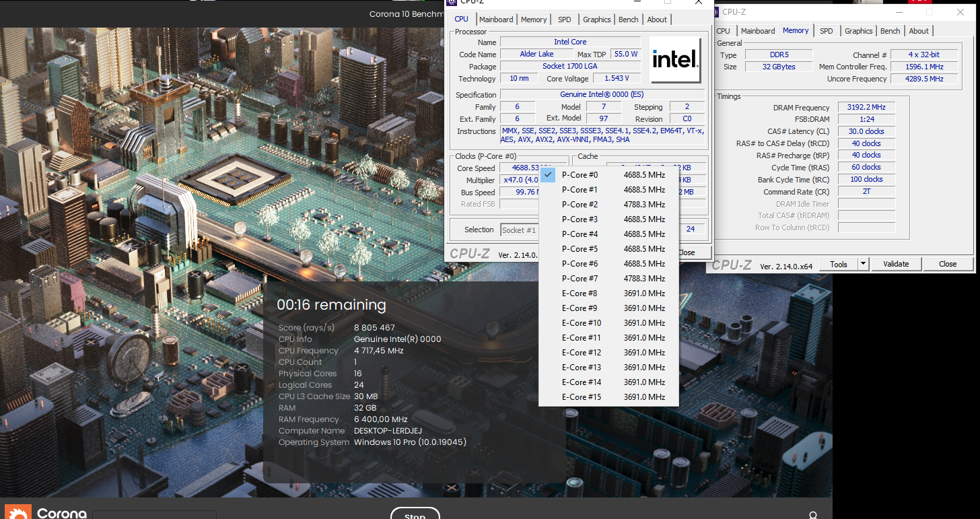
Task: Choose P-Core #5 menu entry
Action: (608, 249)
